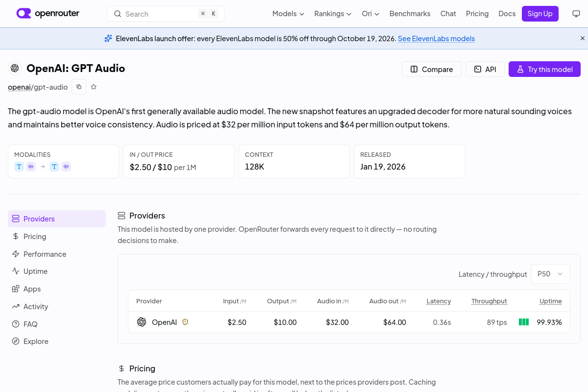Image resolution: width=588 pixels, height=392 pixels.
Task: Dismiss the ElevenLabs launch offer banner
Action: pos(583,38)
